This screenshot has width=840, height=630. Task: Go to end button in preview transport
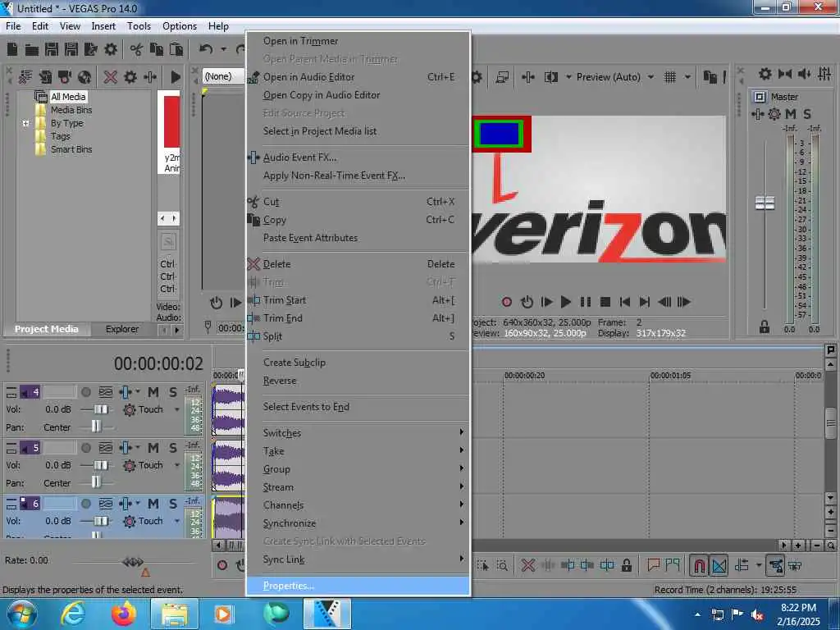[645, 302]
